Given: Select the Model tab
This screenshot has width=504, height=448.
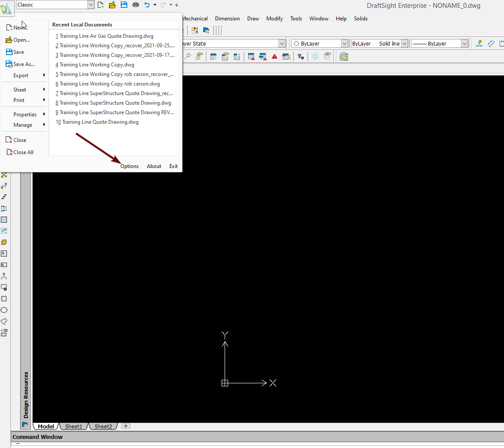Looking at the screenshot, I should [x=46, y=426].
